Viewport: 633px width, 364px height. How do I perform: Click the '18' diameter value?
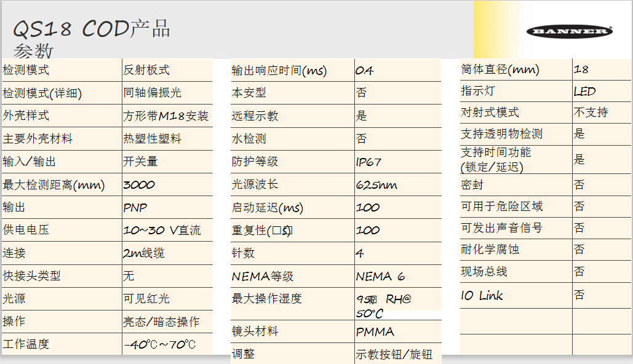tap(581, 69)
